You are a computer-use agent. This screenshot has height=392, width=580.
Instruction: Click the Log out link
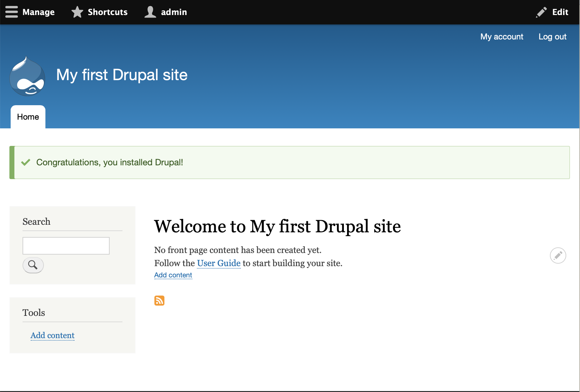552,37
